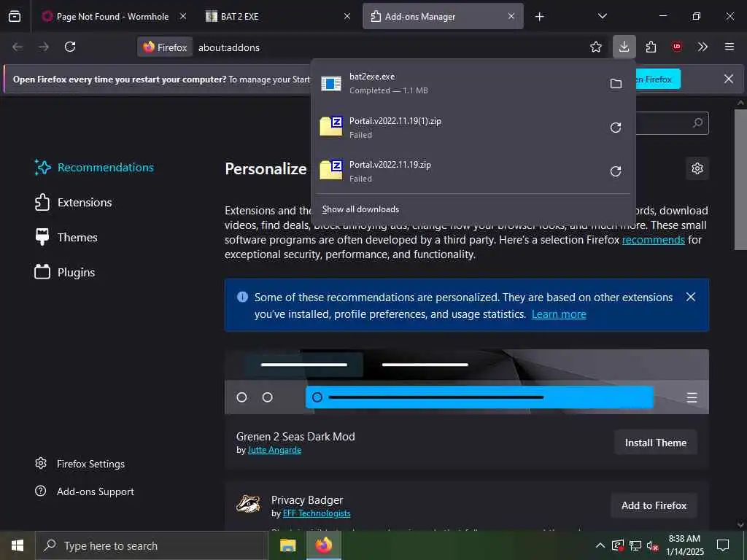This screenshot has width=747, height=560.
Task: Add Privacy Badger to Firefox
Action: pos(654,505)
